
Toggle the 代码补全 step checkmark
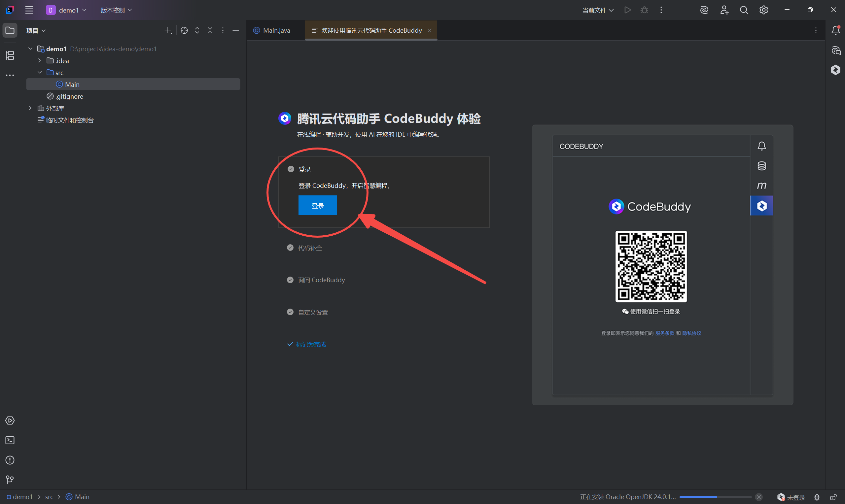290,248
